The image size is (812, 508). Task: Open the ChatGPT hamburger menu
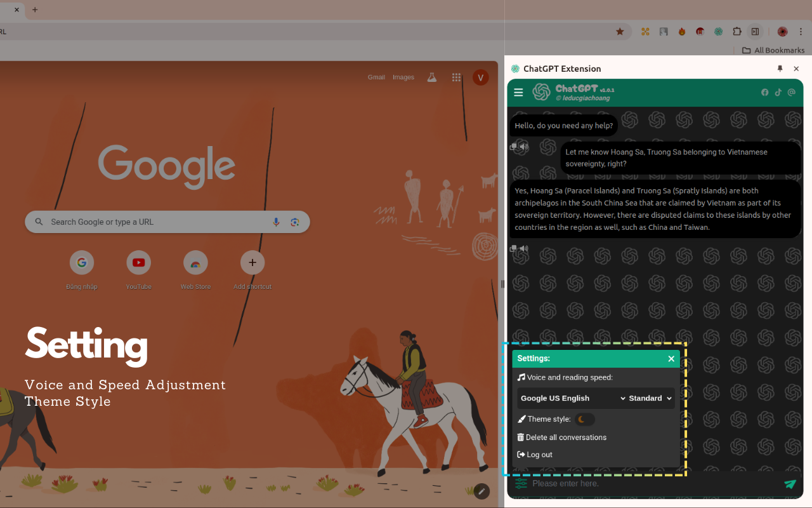point(518,93)
